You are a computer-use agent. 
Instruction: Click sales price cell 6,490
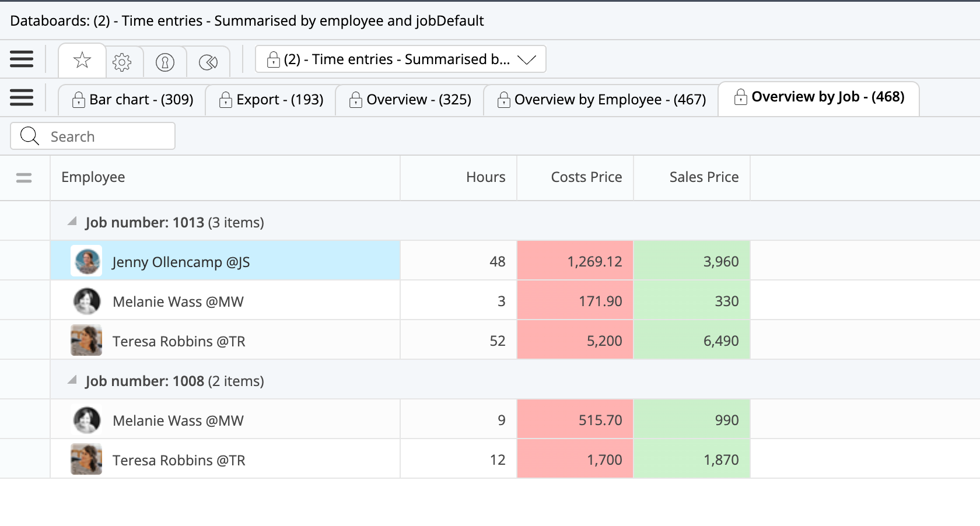[692, 341]
